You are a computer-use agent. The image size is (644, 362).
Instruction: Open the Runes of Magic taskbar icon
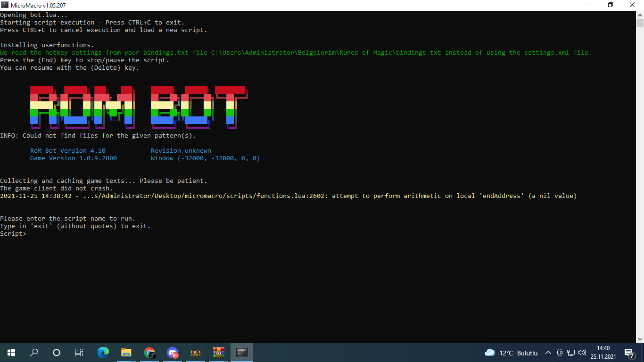point(196,353)
